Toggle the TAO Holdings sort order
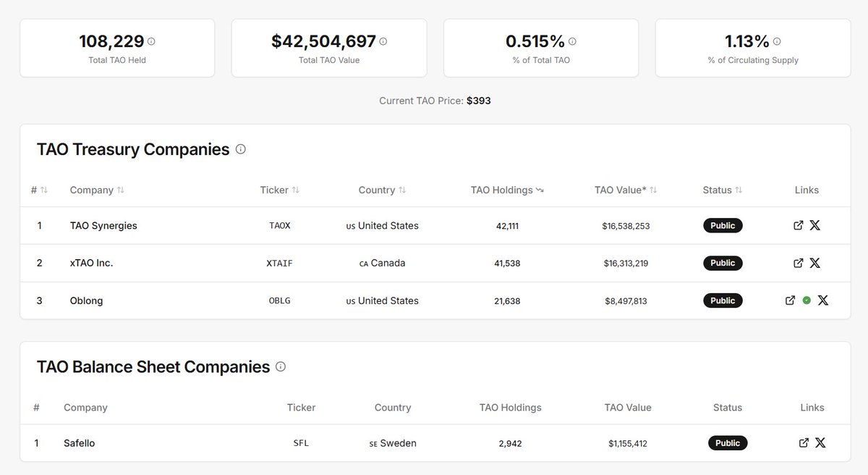Image resolution: width=868 pixels, height=475 pixels. (x=539, y=189)
